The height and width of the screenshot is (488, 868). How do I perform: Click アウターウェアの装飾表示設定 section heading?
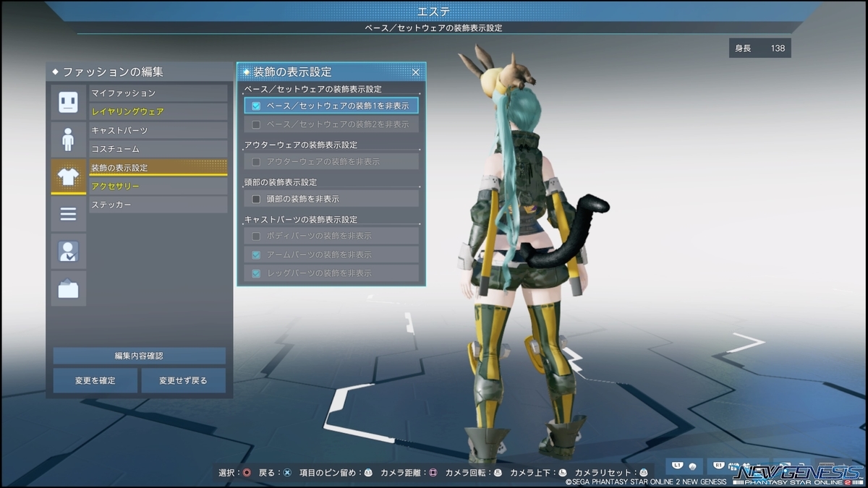[x=301, y=145]
